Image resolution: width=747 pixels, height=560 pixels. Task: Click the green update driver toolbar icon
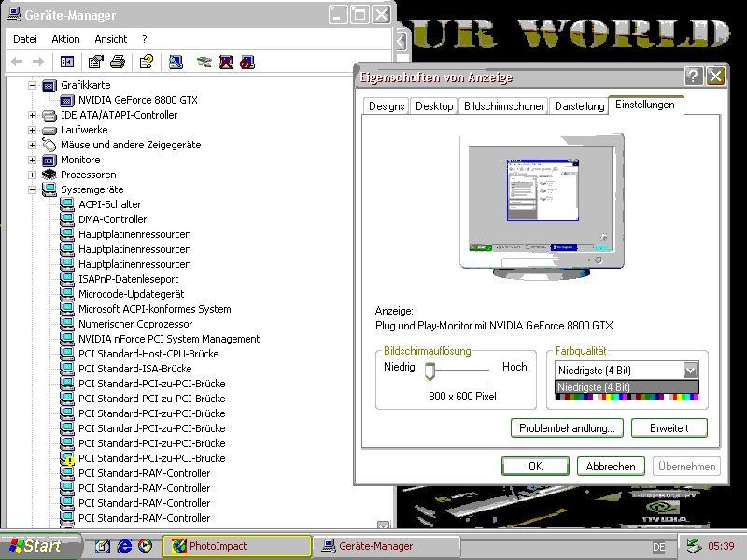(204, 62)
